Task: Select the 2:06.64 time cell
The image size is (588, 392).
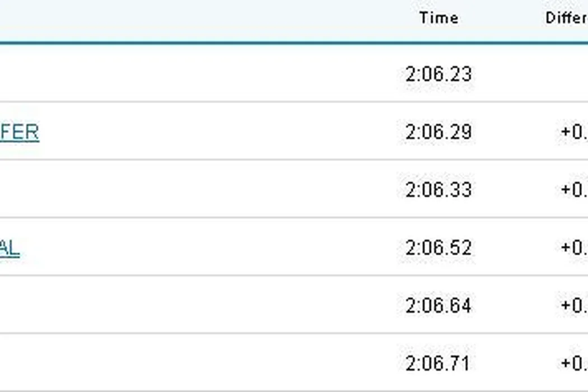Action: (438, 306)
